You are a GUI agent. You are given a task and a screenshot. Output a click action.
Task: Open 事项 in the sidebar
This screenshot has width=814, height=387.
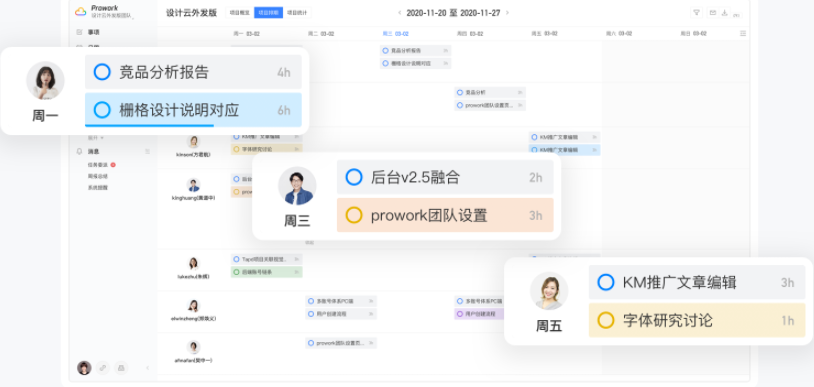[x=93, y=32]
